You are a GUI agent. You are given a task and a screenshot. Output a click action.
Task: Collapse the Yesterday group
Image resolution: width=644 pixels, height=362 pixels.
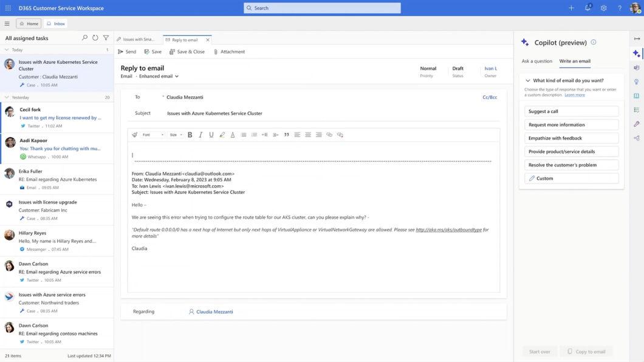(x=7, y=97)
